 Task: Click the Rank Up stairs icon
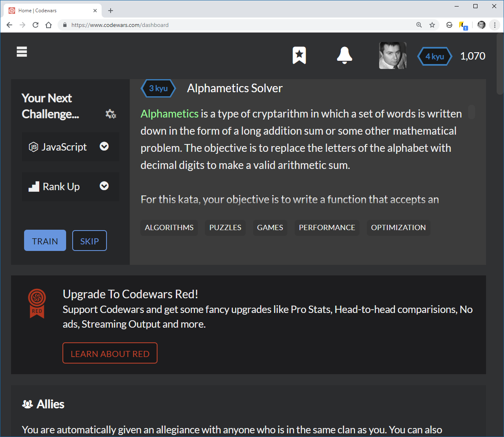point(34,186)
